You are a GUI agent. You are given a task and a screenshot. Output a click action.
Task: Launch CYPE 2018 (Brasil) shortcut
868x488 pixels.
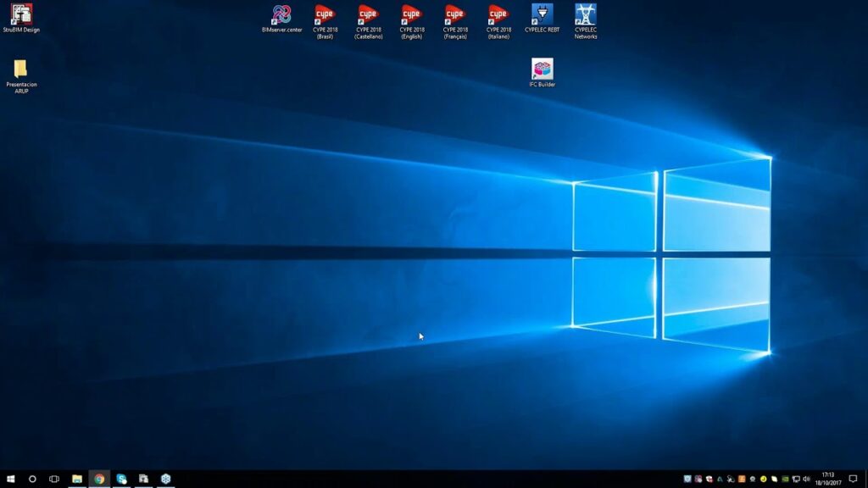pos(325,15)
